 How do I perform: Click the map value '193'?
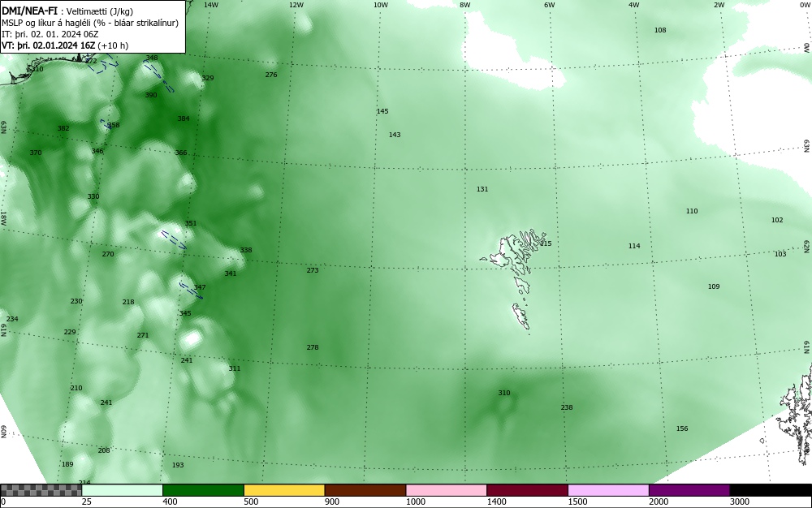(x=178, y=464)
